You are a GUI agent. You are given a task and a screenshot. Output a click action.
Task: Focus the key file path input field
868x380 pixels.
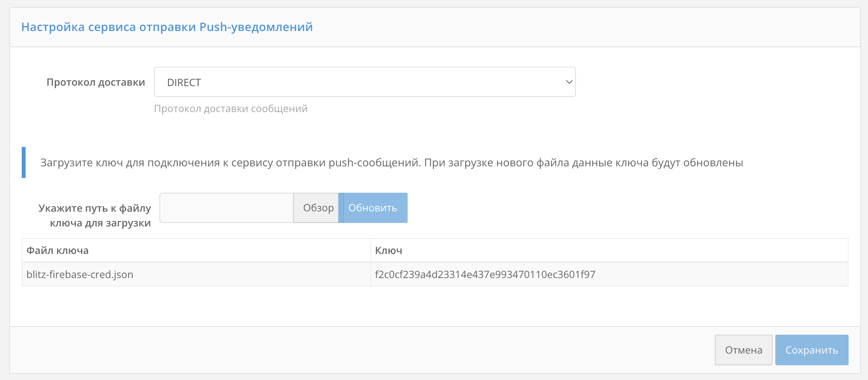coord(227,208)
